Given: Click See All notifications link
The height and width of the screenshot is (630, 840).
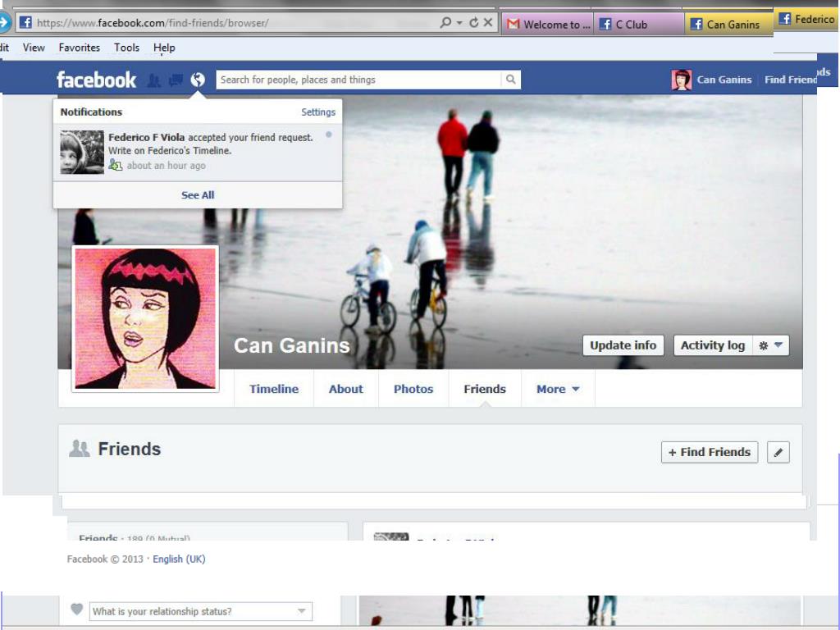Looking at the screenshot, I should click(198, 195).
